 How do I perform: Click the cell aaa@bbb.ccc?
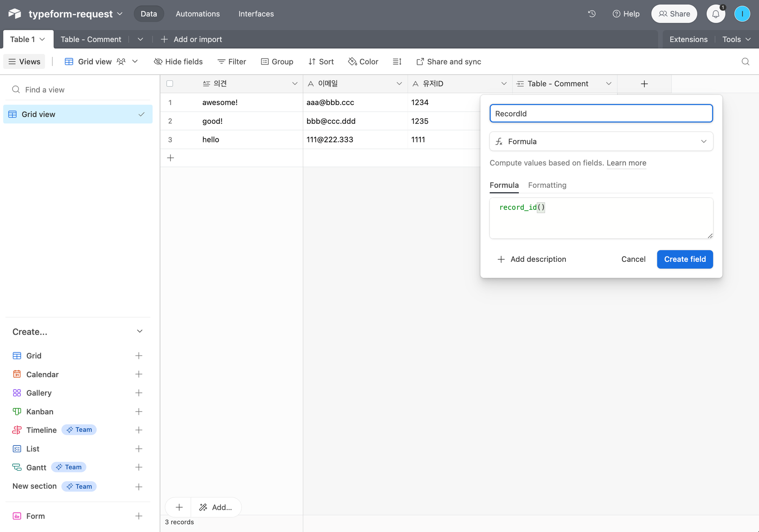point(355,102)
